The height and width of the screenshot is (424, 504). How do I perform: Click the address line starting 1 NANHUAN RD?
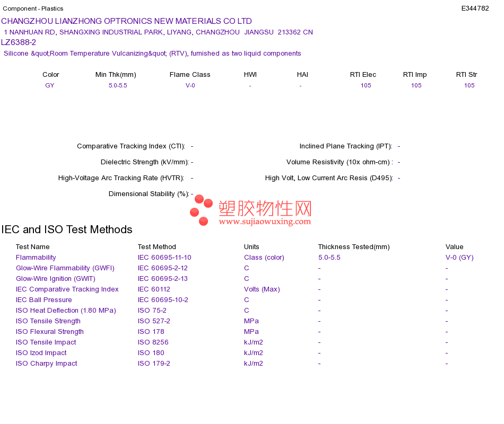(x=158, y=32)
